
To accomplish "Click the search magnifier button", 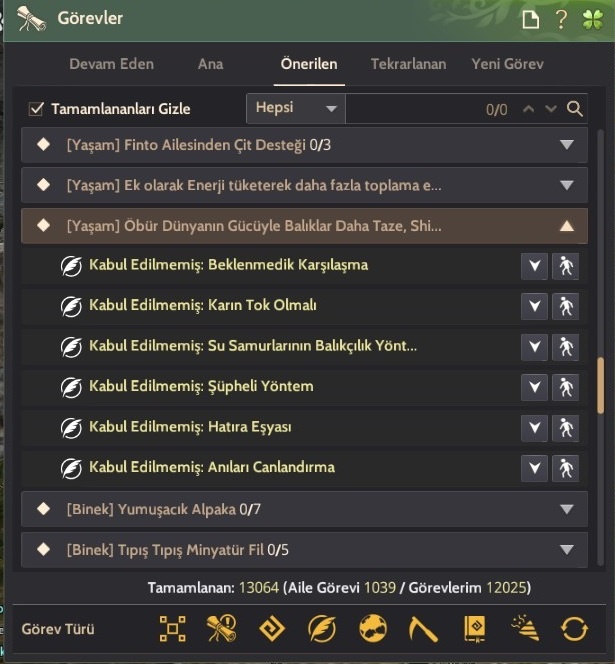I will (575, 109).
